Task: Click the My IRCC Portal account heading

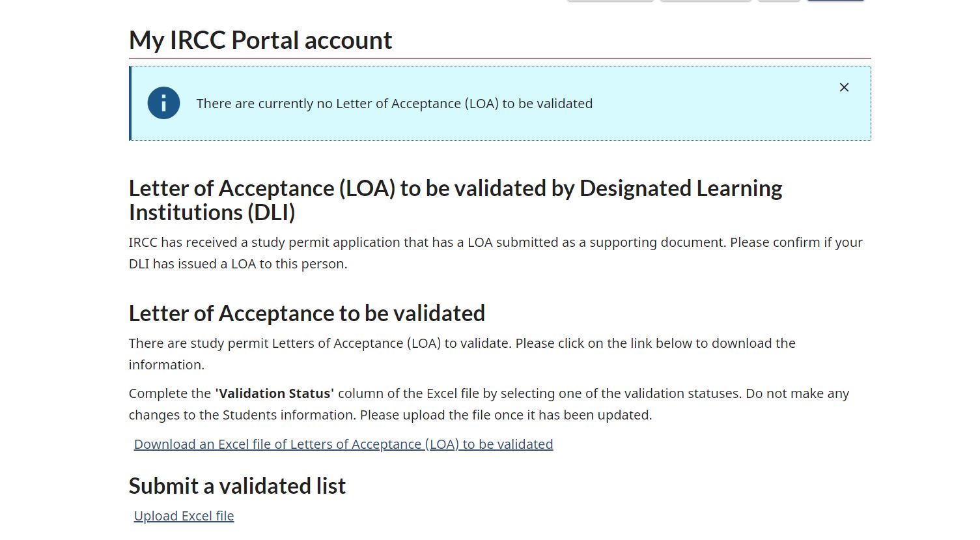Action: point(260,40)
